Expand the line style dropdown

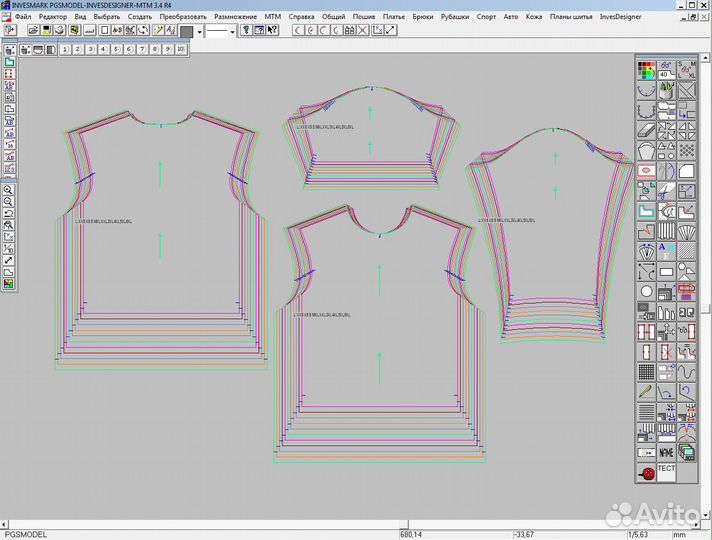pyautogui.click(x=233, y=31)
